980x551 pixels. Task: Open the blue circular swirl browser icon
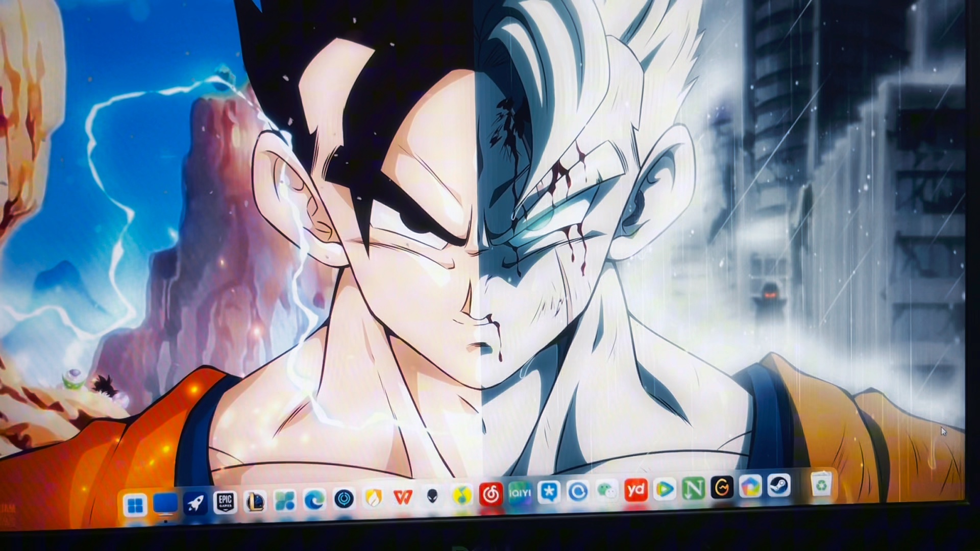[x=578, y=491]
